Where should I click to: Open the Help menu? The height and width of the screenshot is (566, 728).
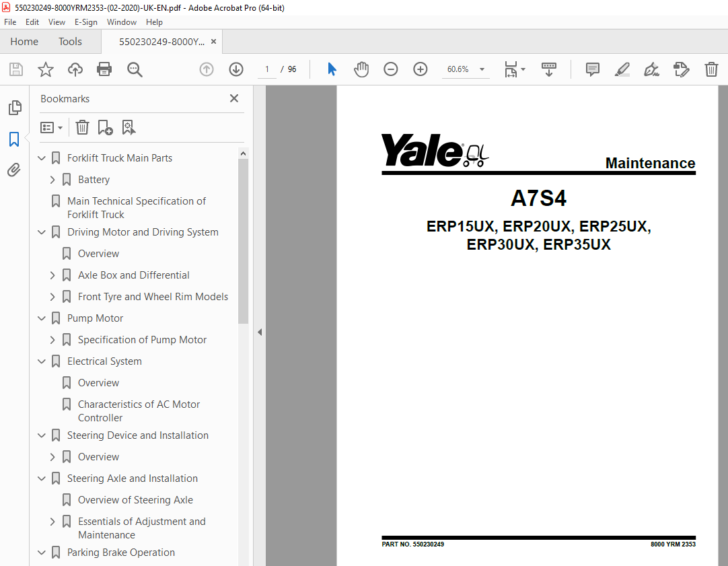coord(154,22)
